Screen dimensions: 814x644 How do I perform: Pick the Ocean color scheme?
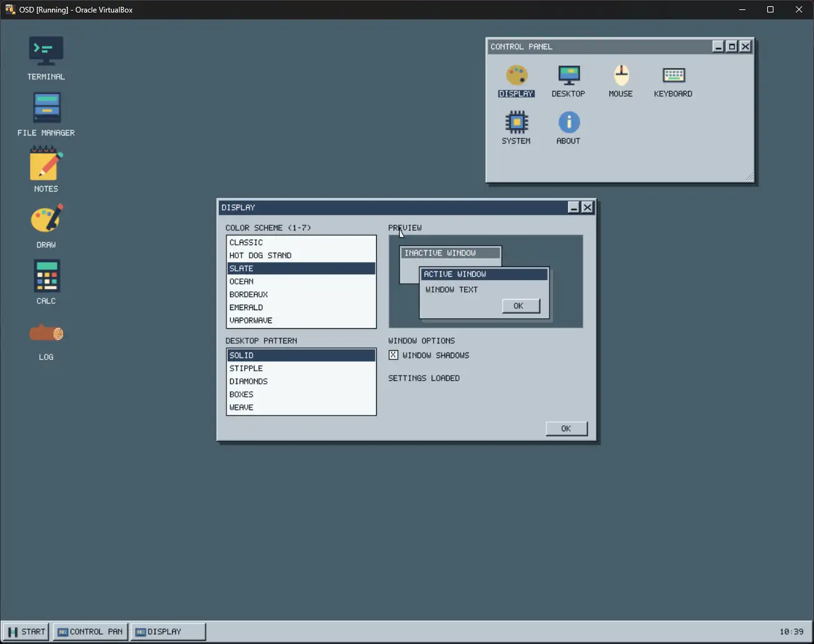(x=301, y=281)
